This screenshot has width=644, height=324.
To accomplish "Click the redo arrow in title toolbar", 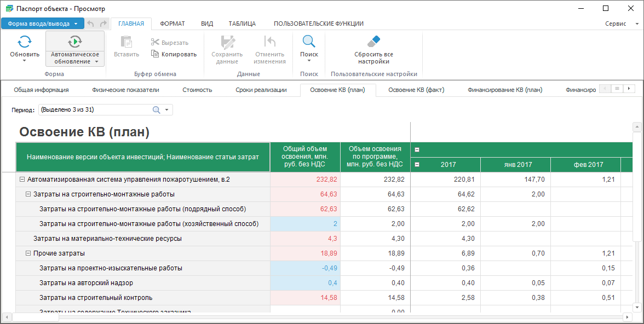I will pos(104,24).
